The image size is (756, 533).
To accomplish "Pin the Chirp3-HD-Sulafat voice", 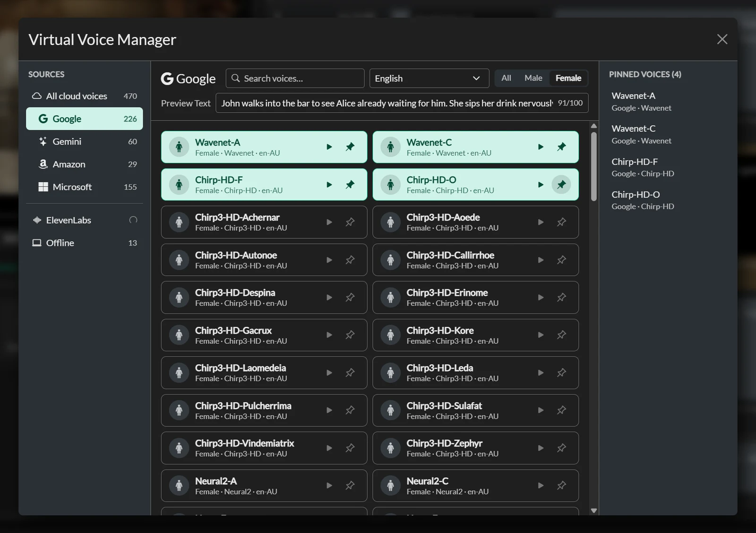I will (561, 410).
